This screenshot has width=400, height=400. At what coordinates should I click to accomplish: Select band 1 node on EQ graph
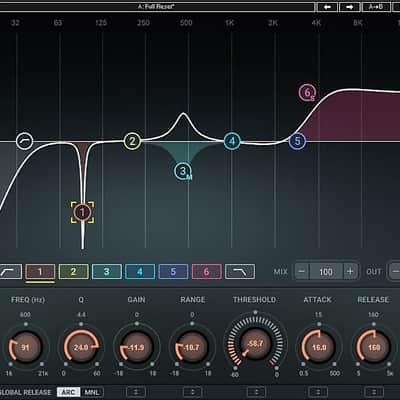[x=82, y=212]
